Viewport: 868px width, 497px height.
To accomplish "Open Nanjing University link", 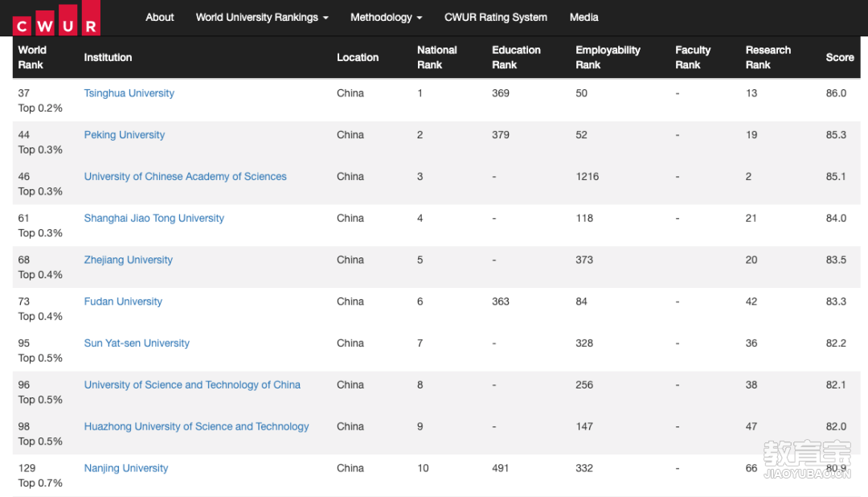I will click(126, 468).
